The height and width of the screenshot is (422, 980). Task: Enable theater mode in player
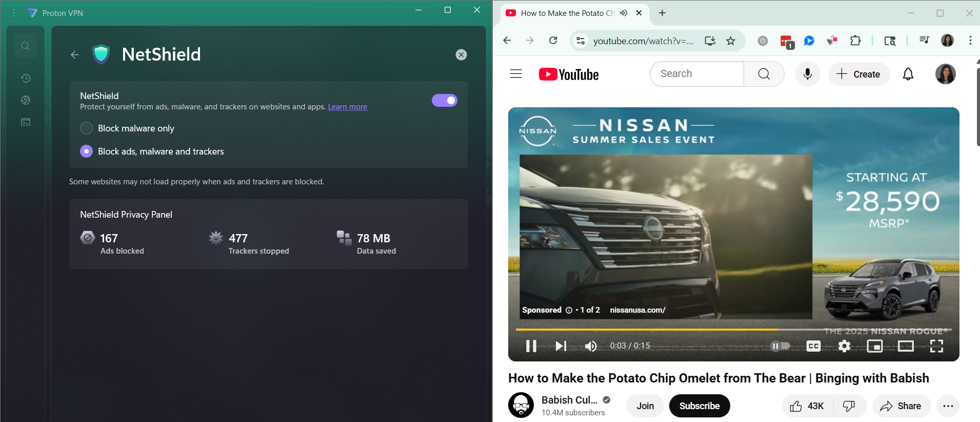[906, 346]
